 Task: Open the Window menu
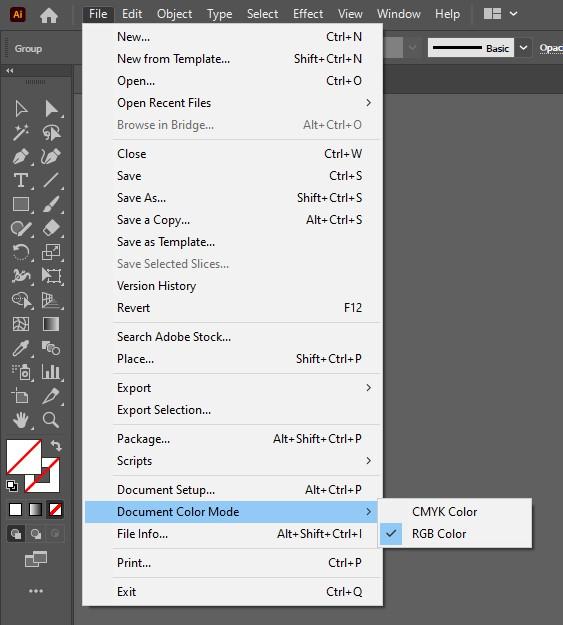click(399, 14)
